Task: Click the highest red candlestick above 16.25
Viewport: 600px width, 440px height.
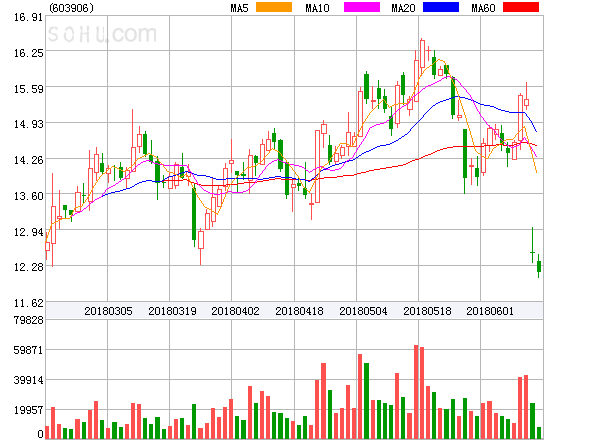Action: pyautogui.click(x=422, y=54)
